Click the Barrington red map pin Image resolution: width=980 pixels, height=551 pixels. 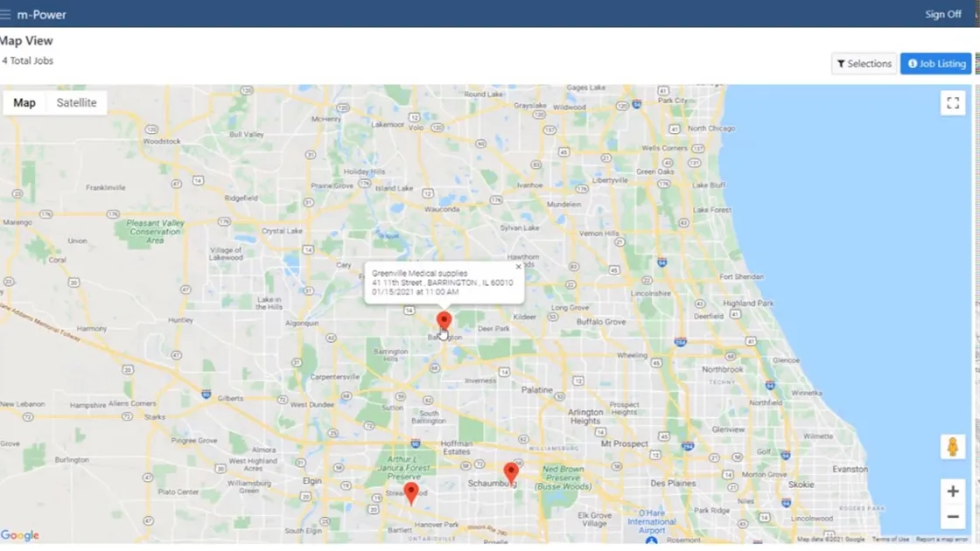(444, 320)
